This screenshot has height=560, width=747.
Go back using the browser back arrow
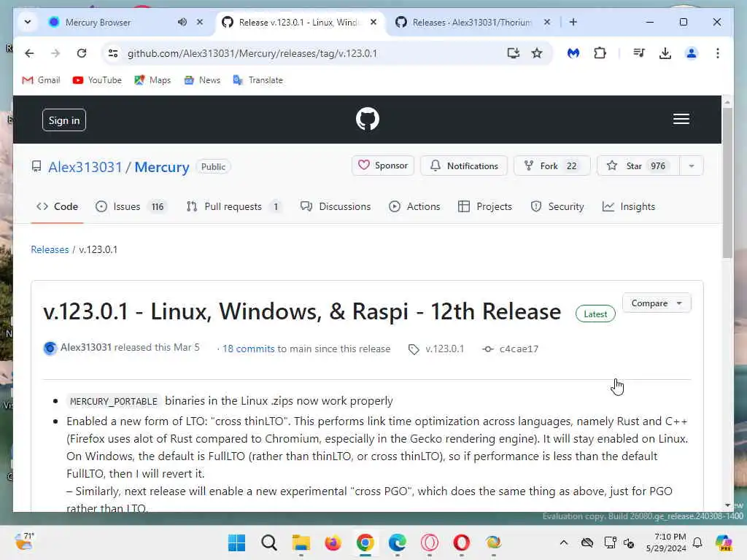(29, 53)
